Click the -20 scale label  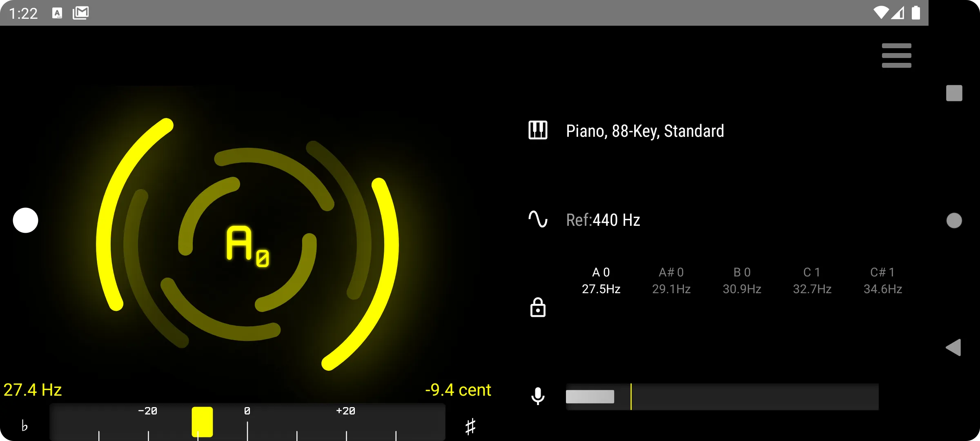click(x=147, y=411)
